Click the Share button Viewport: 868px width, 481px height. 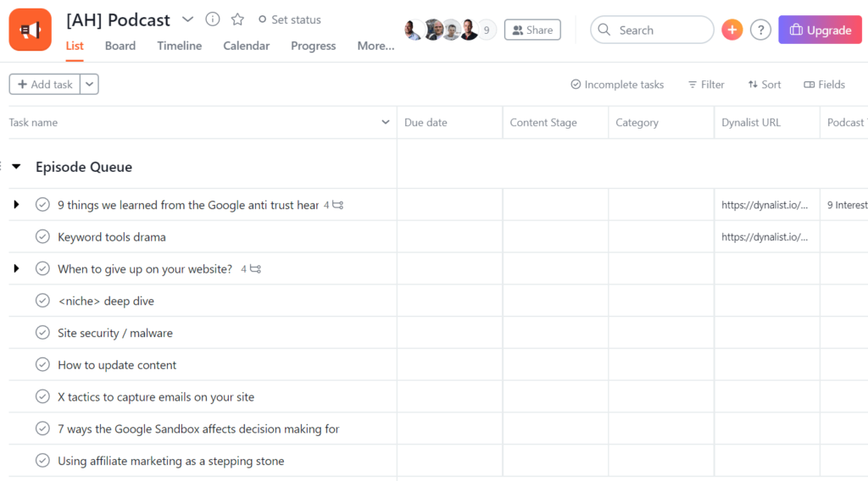pyautogui.click(x=532, y=30)
